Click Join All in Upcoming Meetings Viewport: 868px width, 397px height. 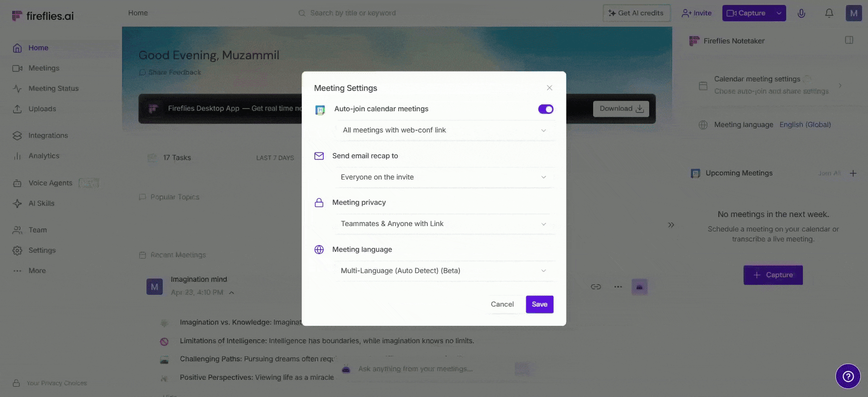tap(829, 173)
